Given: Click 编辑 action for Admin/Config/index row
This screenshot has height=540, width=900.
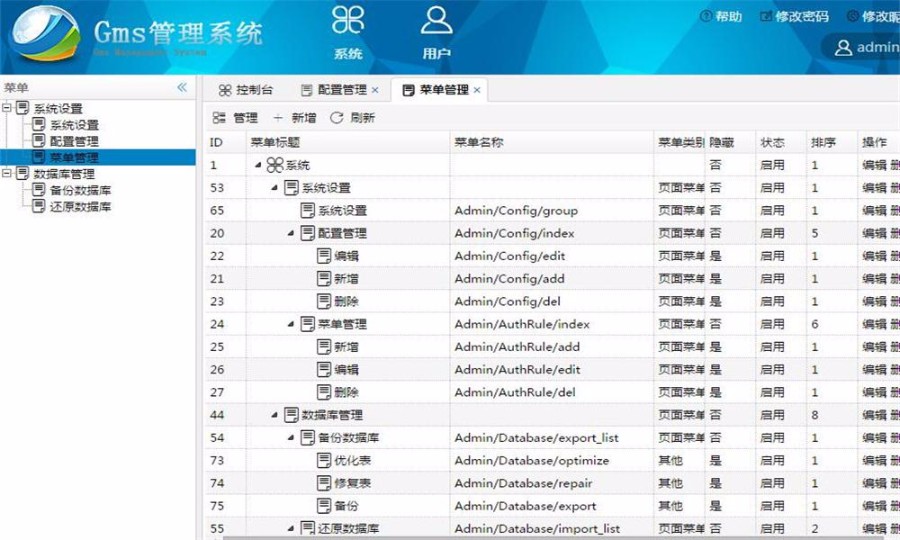Looking at the screenshot, I should pyautogui.click(x=874, y=233).
